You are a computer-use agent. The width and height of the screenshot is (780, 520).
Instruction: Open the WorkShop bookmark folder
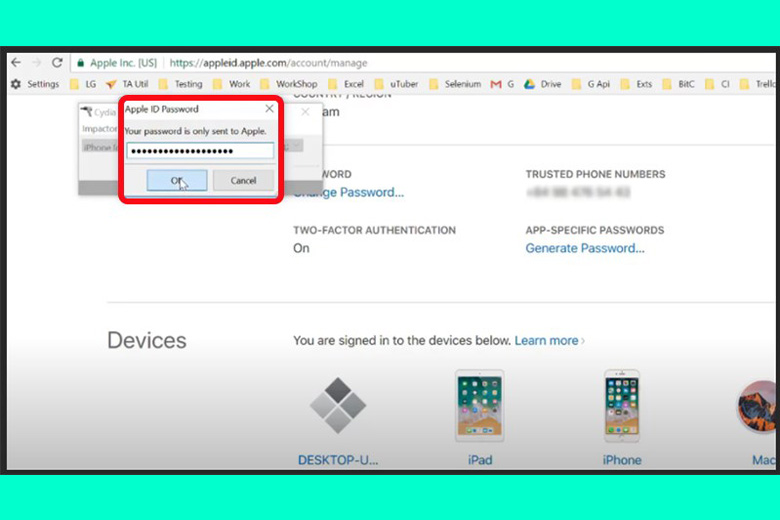[x=289, y=84]
